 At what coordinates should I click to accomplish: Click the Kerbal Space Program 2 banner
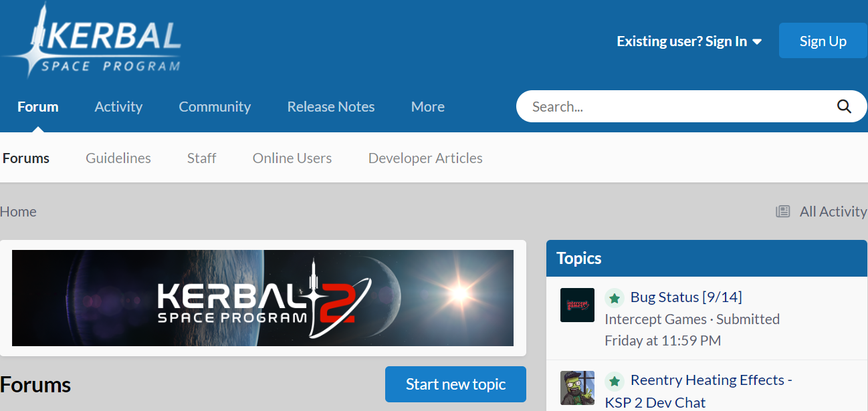263,298
